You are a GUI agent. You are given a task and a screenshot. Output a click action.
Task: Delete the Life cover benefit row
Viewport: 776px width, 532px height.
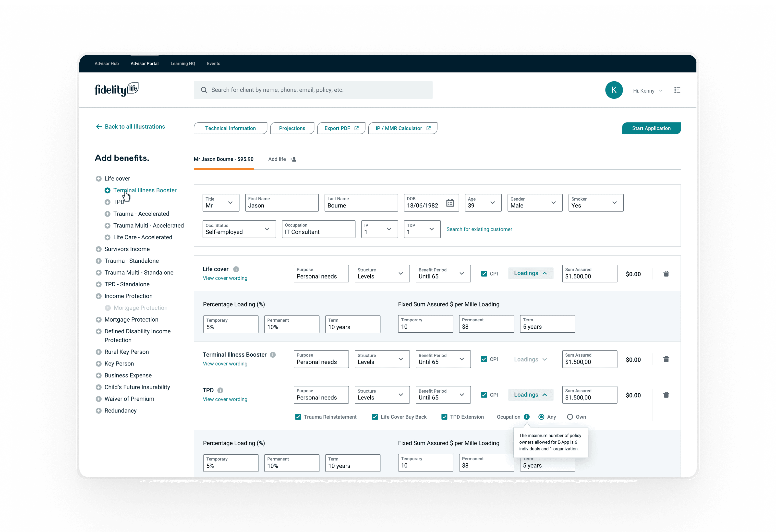[x=666, y=274]
